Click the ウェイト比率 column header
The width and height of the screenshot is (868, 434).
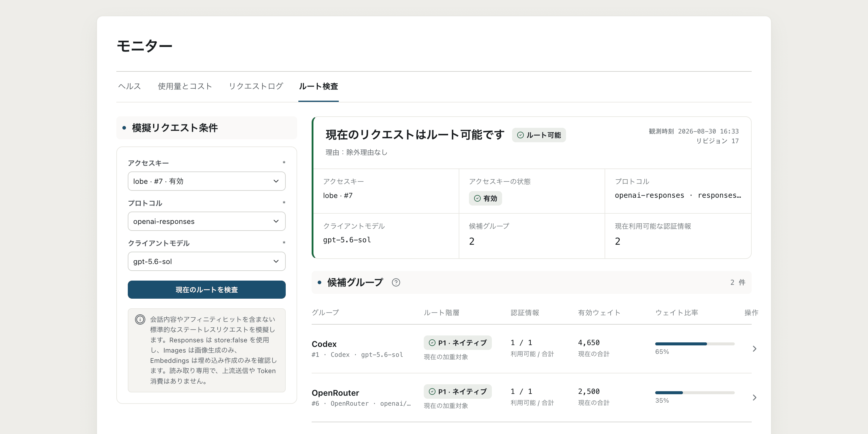677,313
